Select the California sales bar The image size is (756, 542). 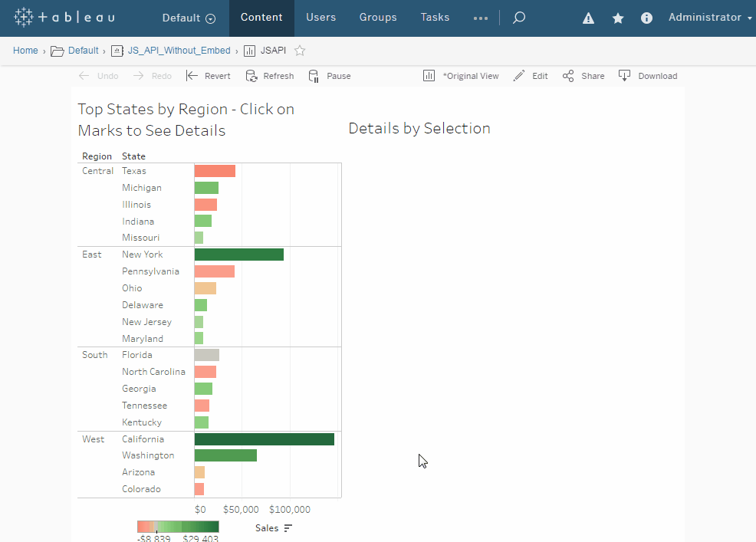click(x=265, y=439)
